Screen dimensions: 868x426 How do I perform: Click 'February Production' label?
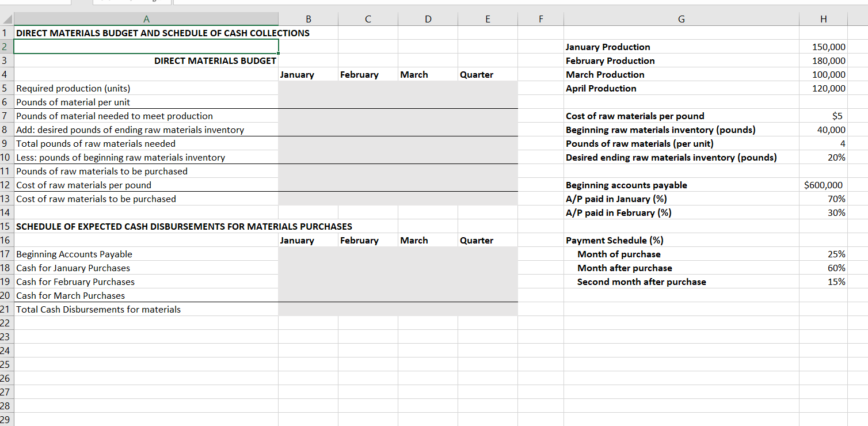(x=610, y=61)
